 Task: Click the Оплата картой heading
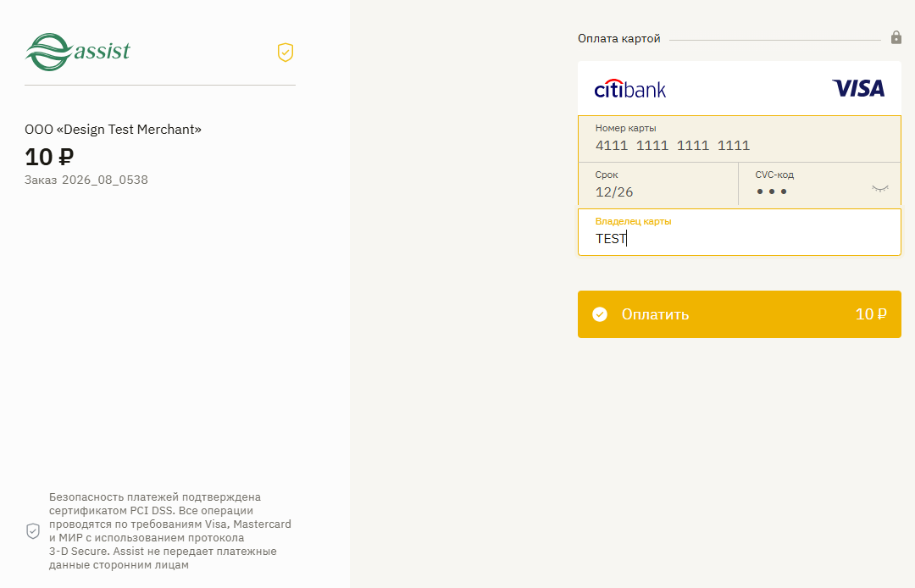pos(619,38)
